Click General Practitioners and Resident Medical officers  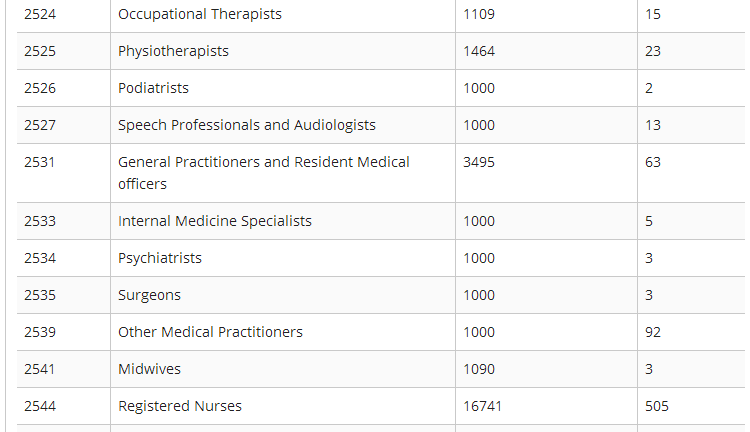(x=264, y=172)
